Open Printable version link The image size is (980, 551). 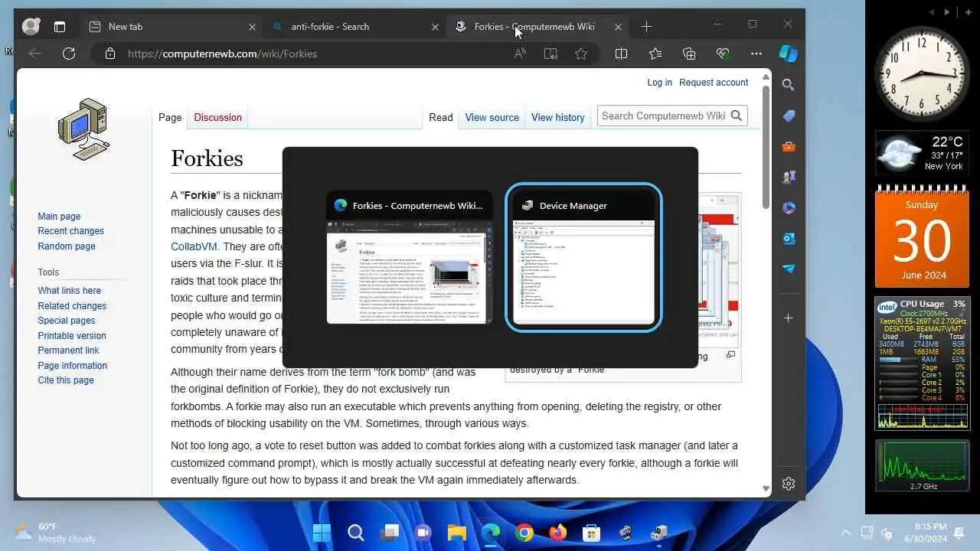pyautogui.click(x=72, y=336)
